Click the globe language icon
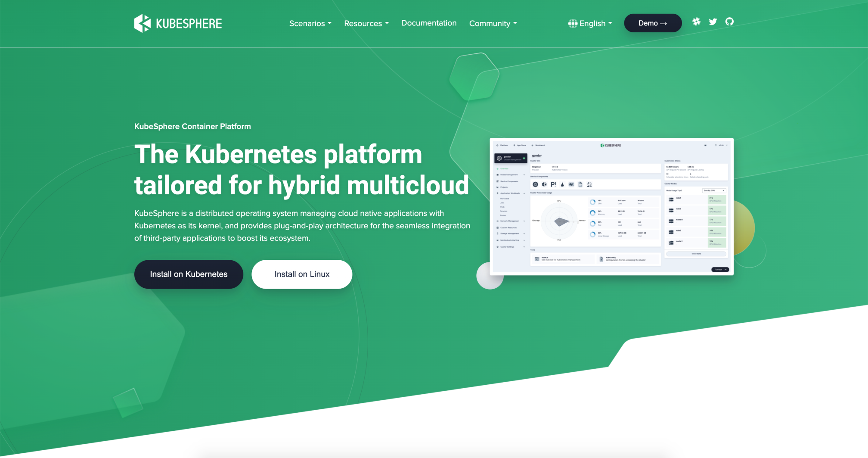This screenshot has height=458, width=868. [573, 23]
